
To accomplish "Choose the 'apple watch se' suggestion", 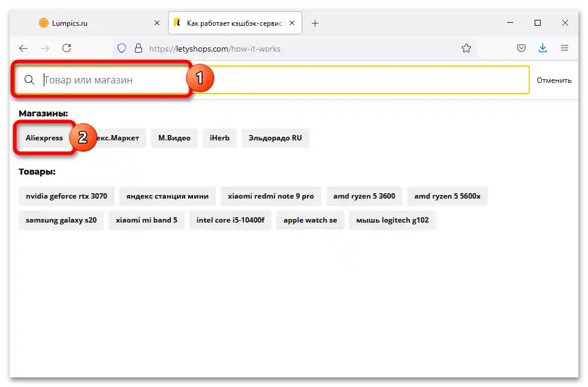I will click(310, 220).
